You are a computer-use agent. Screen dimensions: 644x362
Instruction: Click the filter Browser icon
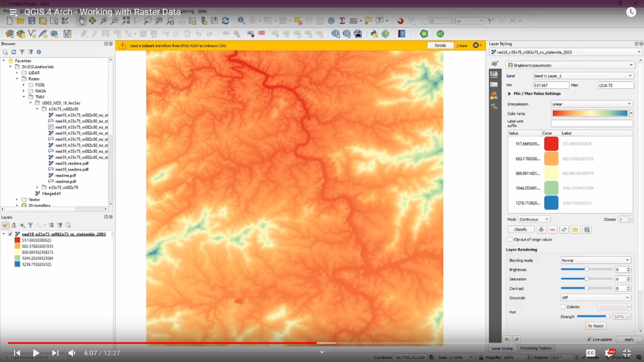click(x=23, y=52)
